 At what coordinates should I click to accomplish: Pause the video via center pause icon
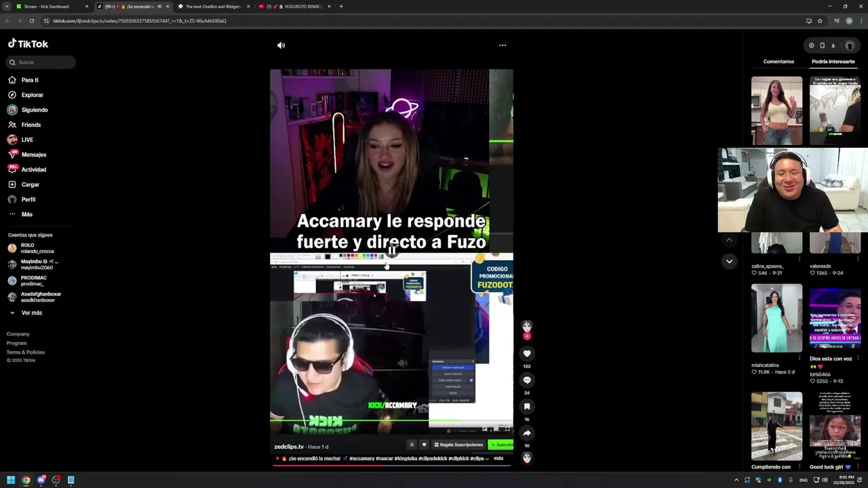tap(391, 251)
